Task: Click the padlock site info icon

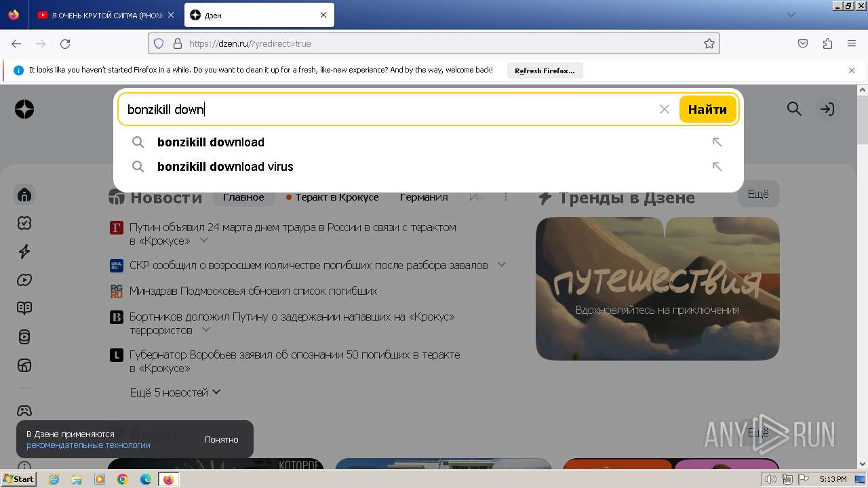Action: [178, 43]
